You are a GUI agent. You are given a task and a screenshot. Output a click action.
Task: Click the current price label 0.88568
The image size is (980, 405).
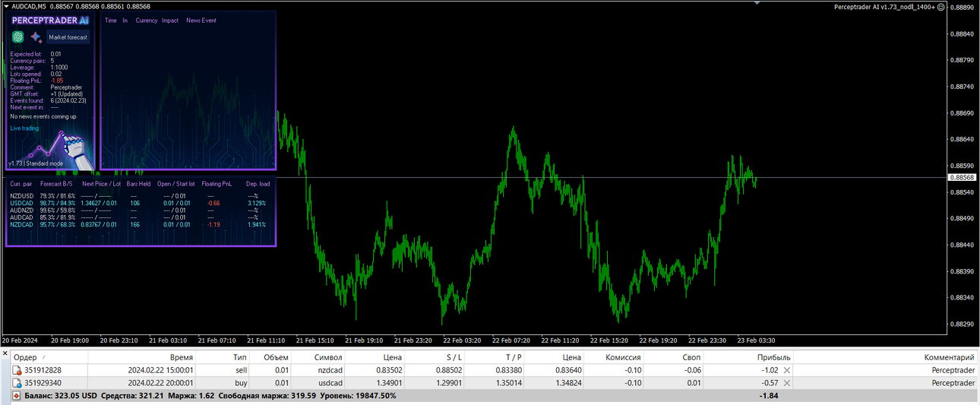tap(962, 177)
